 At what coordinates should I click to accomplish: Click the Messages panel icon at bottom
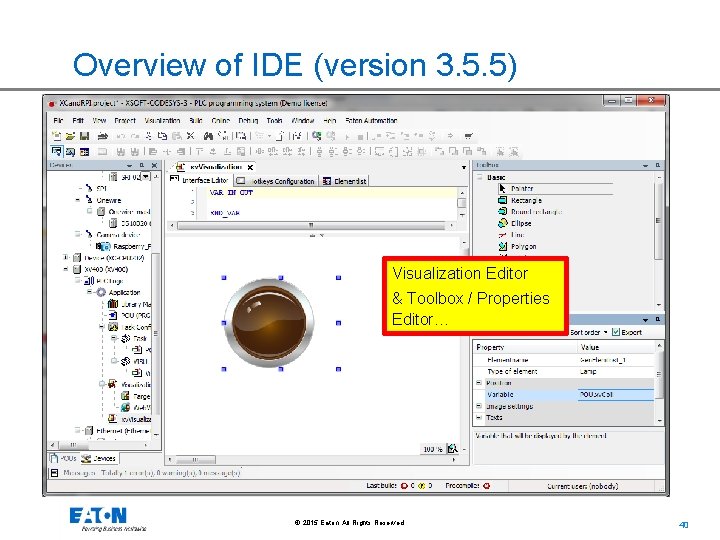[x=54, y=472]
